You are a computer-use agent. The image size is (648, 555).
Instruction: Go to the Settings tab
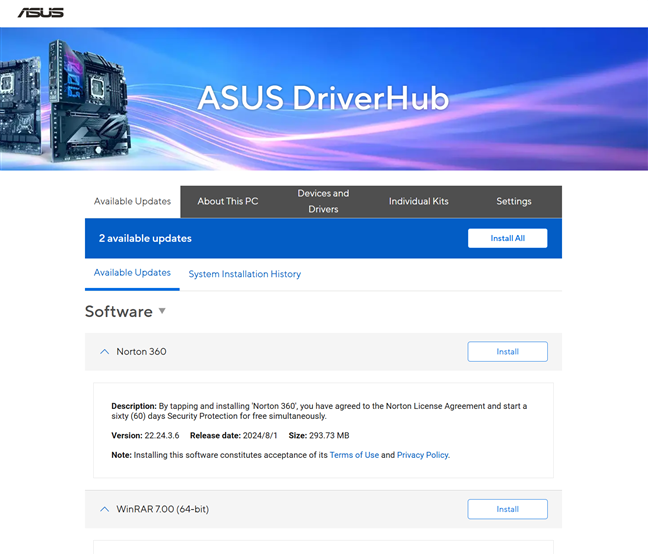point(514,201)
